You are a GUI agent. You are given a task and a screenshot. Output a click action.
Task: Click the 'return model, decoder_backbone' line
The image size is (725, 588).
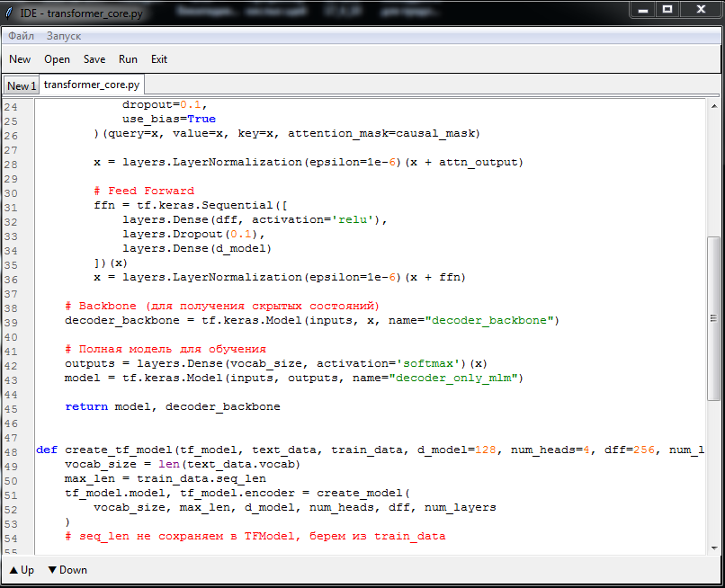173,406
